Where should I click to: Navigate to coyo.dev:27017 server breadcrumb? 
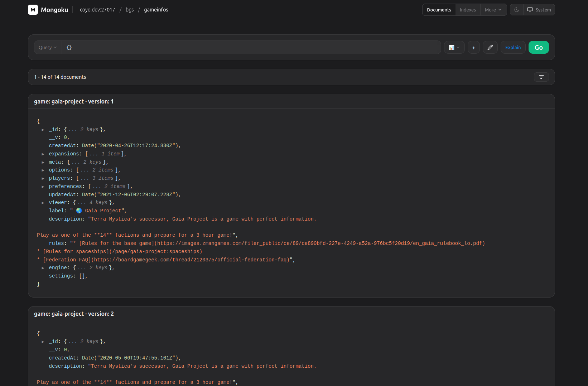click(x=97, y=10)
